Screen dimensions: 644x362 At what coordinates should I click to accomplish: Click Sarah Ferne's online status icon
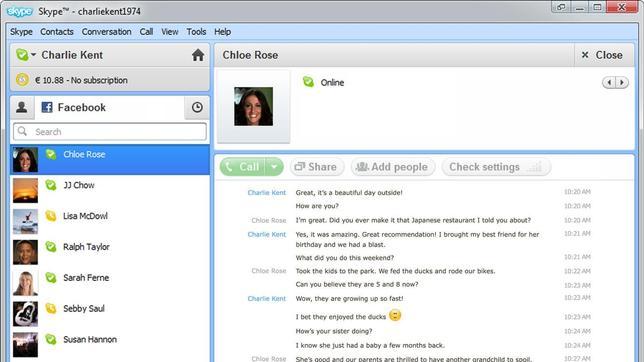coord(51,278)
